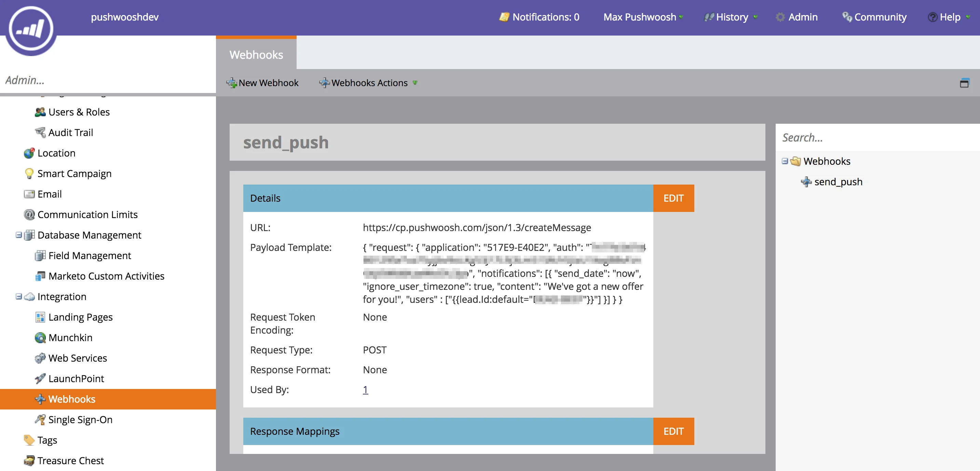Open the Webhooks Actions dropdown
Image resolution: width=980 pixels, height=471 pixels.
pos(368,83)
